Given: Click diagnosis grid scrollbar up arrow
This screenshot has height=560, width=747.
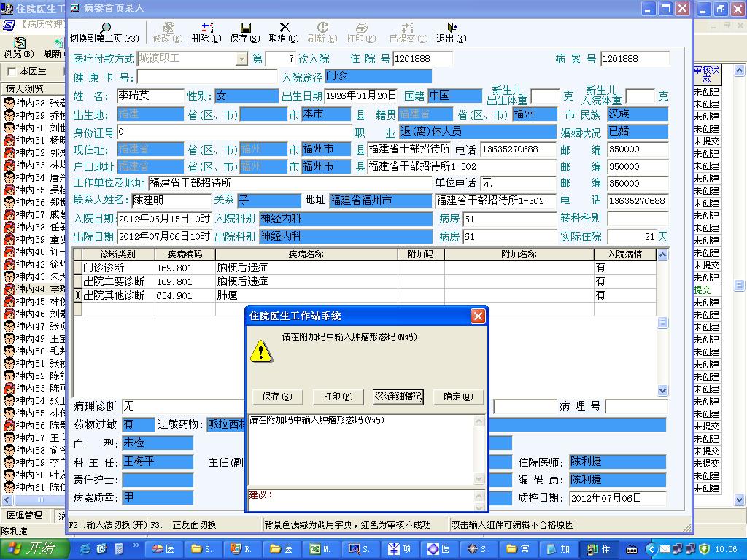Looking at the screenshot, I should pos(662,255).
